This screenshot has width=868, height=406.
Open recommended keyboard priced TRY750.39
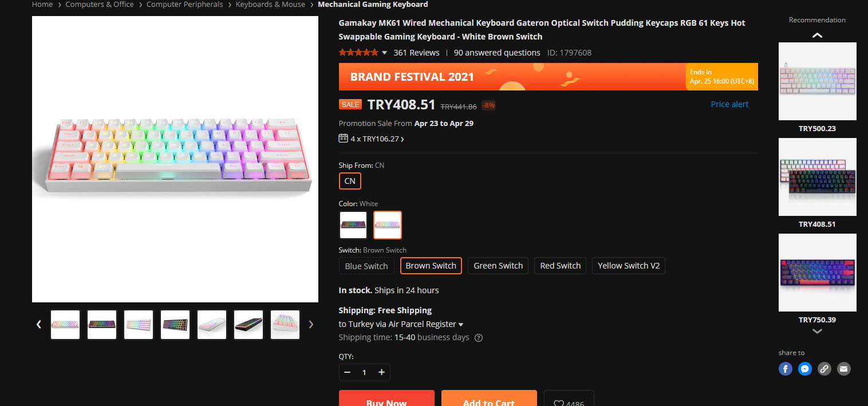(x=818, y=273)
